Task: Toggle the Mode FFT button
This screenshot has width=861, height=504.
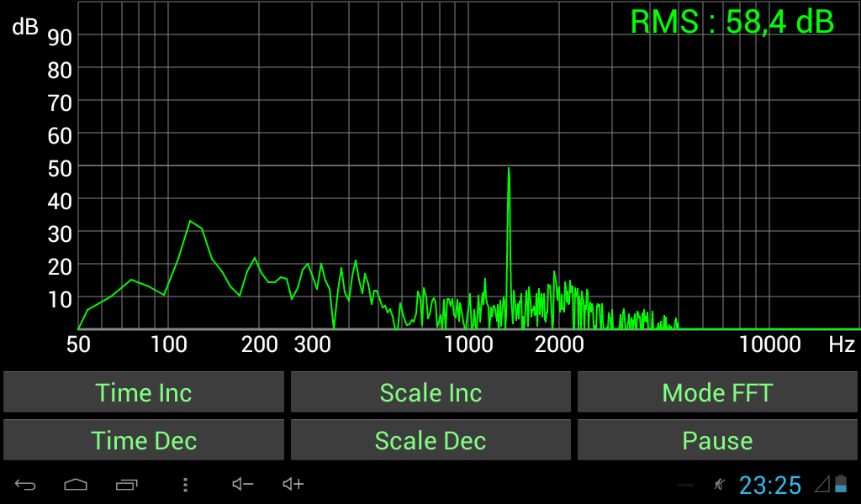Action: (x=717, y=392)
